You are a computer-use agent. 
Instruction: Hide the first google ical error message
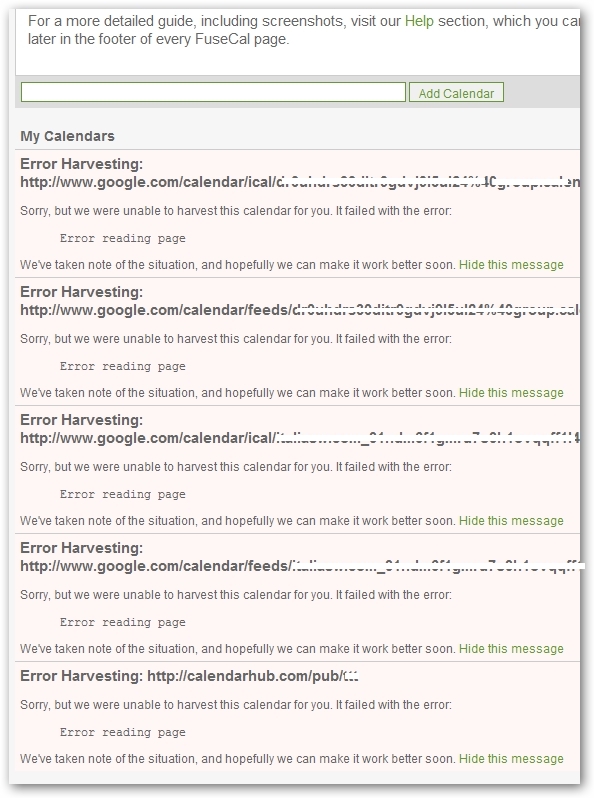pos(511,265)
